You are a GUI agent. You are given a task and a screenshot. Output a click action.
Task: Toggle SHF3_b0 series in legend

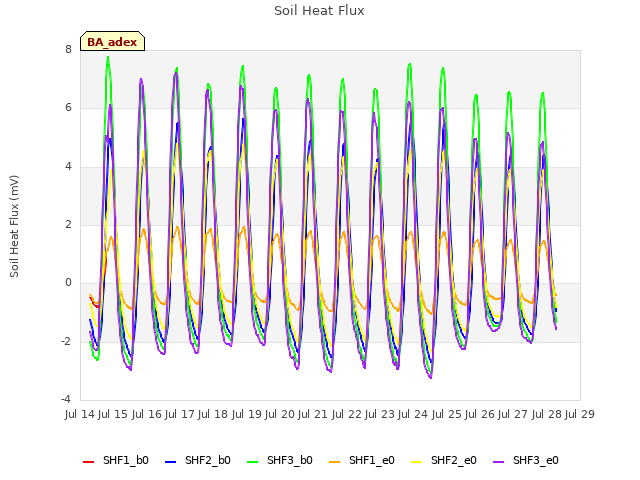click(280, 460)
